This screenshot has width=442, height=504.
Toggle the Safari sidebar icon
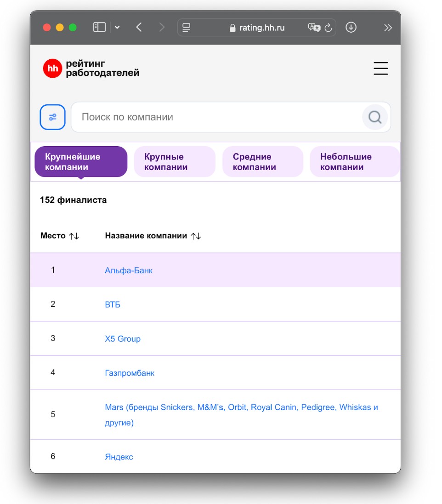(x=99, y=28)
